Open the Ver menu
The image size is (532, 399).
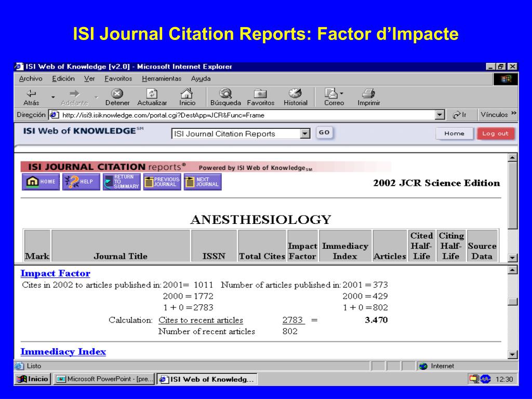[89, 79]
